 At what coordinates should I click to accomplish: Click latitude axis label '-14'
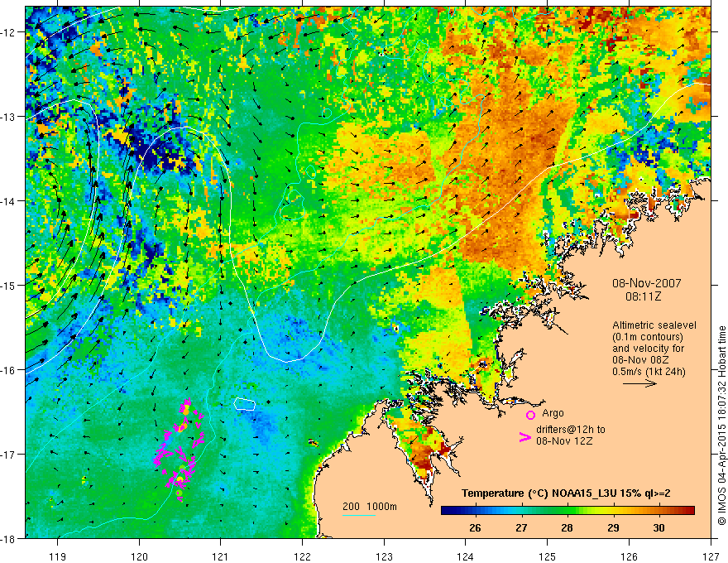(8, 201)
